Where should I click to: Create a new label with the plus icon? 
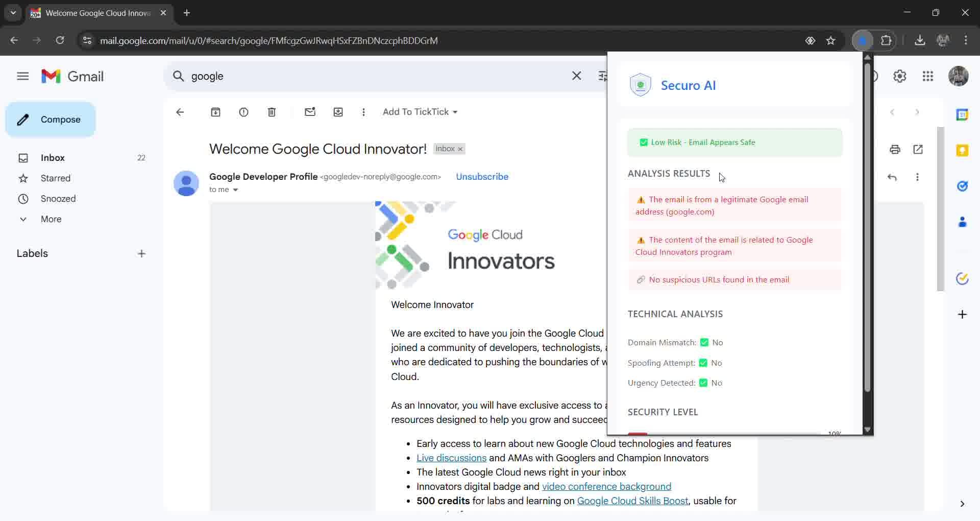point(141,254)
